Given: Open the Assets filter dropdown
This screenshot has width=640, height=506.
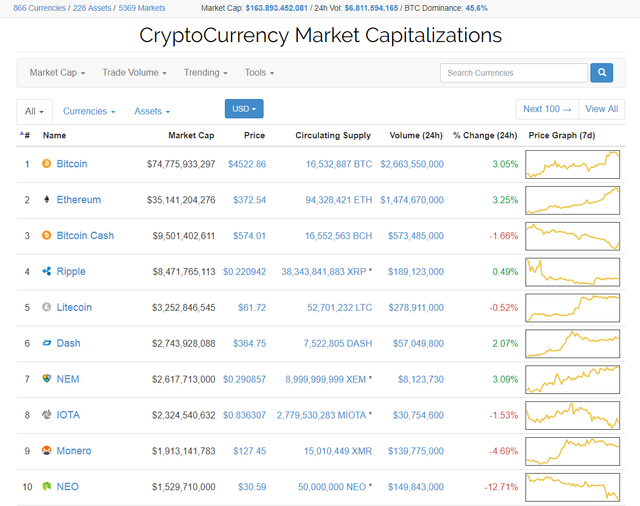Looking at the screenshot, I should (x=152, y=111).
